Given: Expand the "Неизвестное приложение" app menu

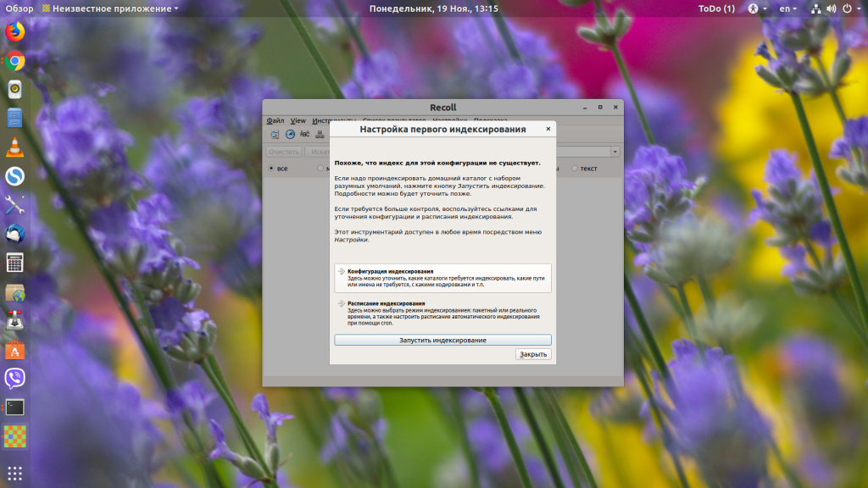Looking at the screenshot, I should (x=115, y=8).
